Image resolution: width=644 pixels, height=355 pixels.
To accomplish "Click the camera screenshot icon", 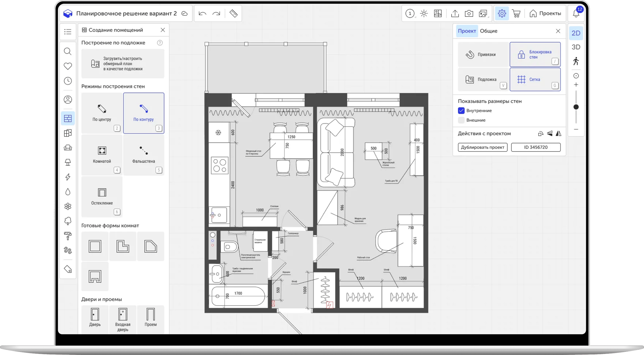I will click(469, 13).
